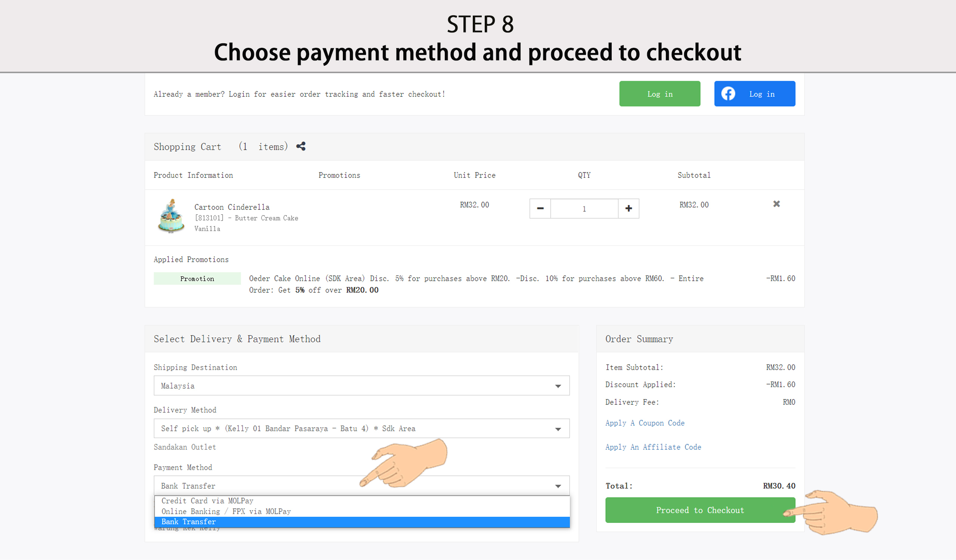Open the Delivery Method dropdown
This screenshot has height=560, width=956.
pyautogui.click(x=361, y=429)
